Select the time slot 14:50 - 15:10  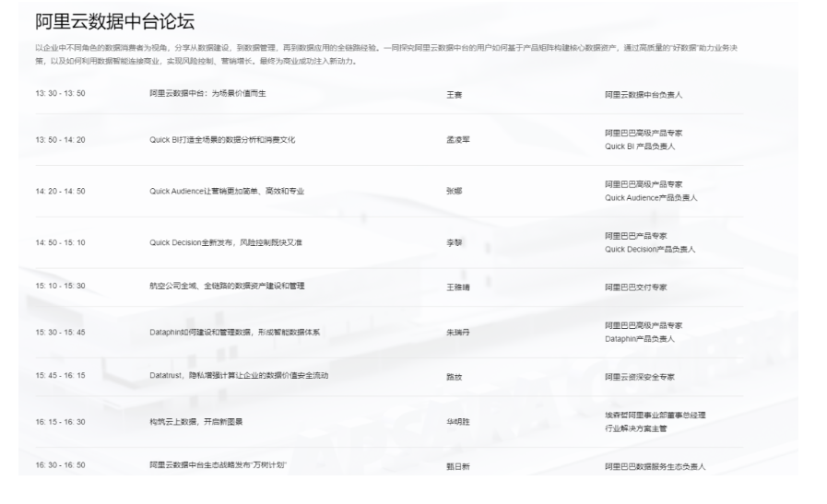click(x=60, y=243)
